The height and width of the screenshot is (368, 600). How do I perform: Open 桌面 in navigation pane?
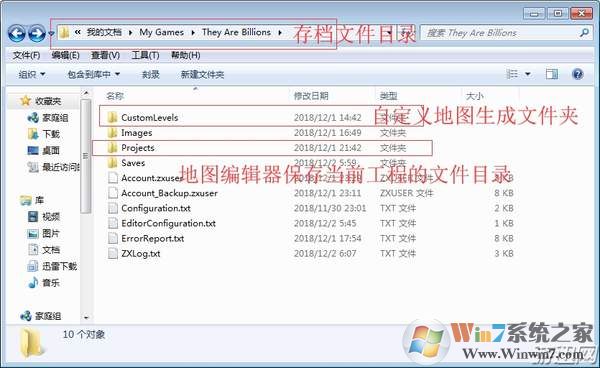tap(51, 151)
